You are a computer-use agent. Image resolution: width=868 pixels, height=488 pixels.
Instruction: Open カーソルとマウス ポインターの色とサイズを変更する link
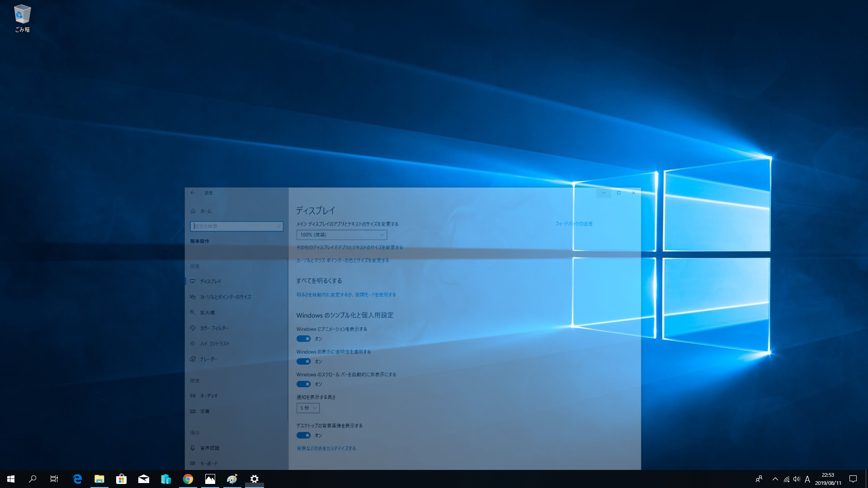(343, 260)
